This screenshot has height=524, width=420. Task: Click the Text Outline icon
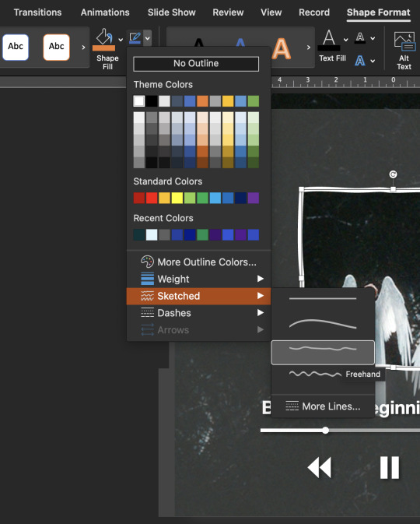(360, 38)
